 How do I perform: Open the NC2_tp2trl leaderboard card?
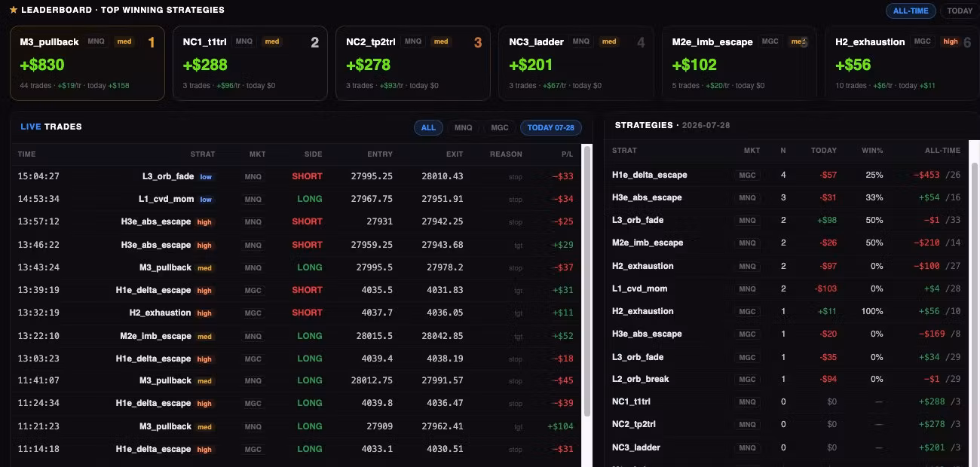pyautogui.click(x=413, y=63)
